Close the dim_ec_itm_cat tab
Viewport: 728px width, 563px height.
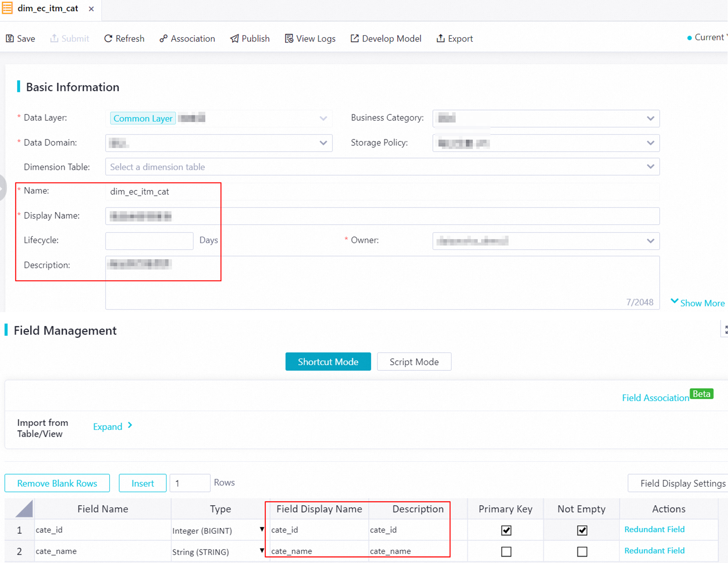click(91, 9)
